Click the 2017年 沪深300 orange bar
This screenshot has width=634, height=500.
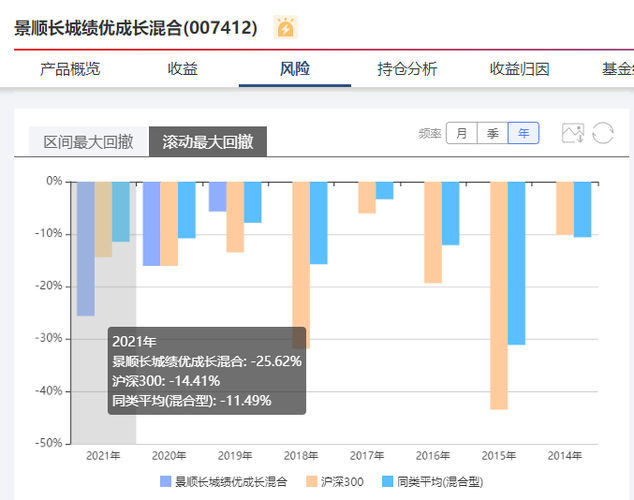(367, 198)
